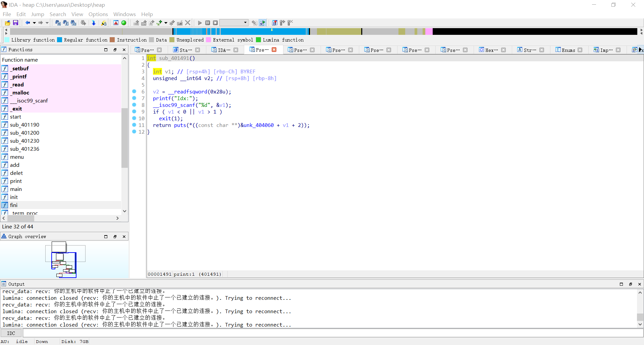Toggle breakpoint on line 10
Screen dimensions: 644x345
click(x=134, y=118)
